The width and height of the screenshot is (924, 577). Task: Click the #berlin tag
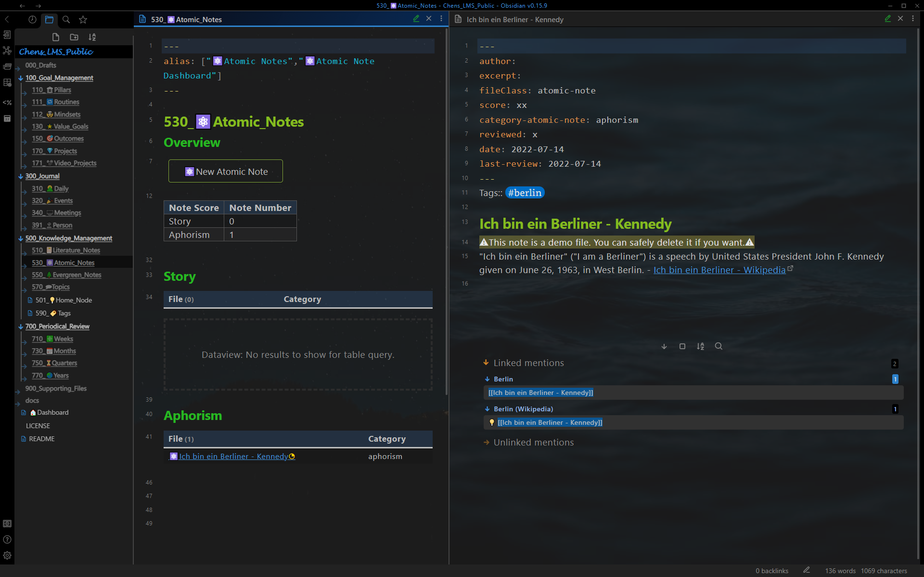point(525,193)
